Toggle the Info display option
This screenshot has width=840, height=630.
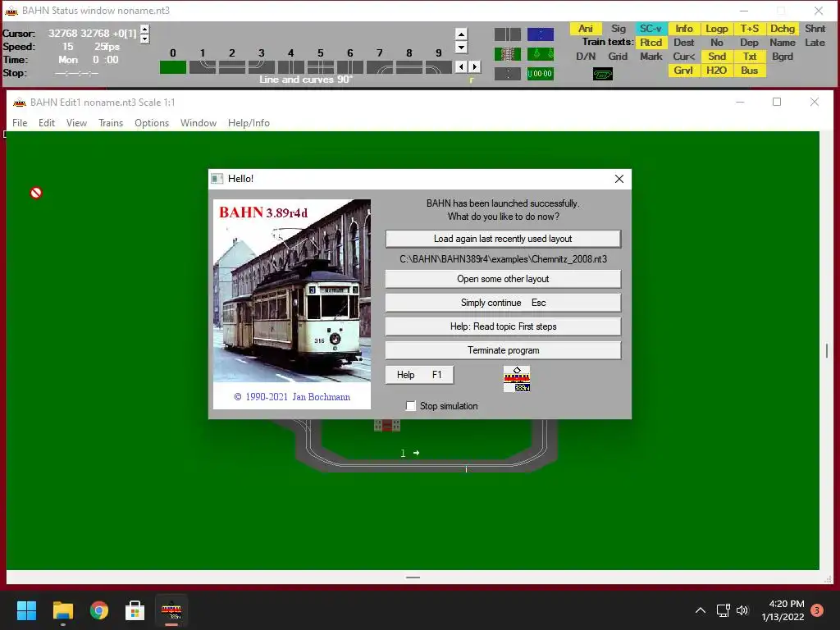[683, 29]
